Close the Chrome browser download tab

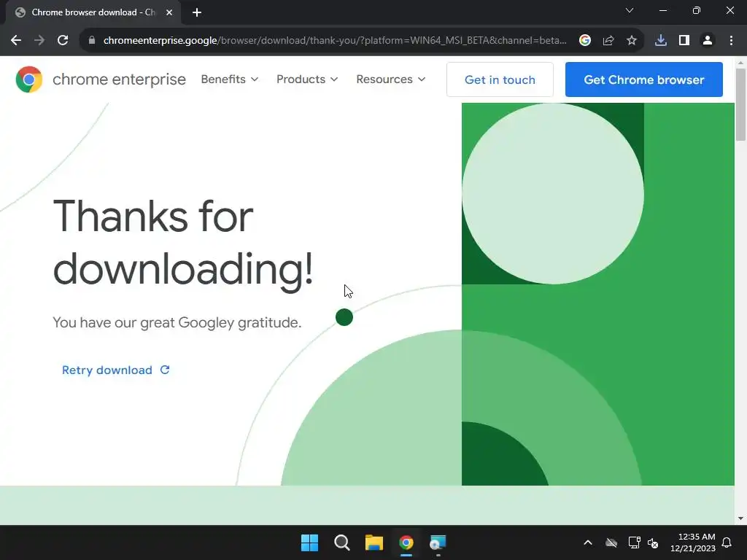tap(169, 12)
